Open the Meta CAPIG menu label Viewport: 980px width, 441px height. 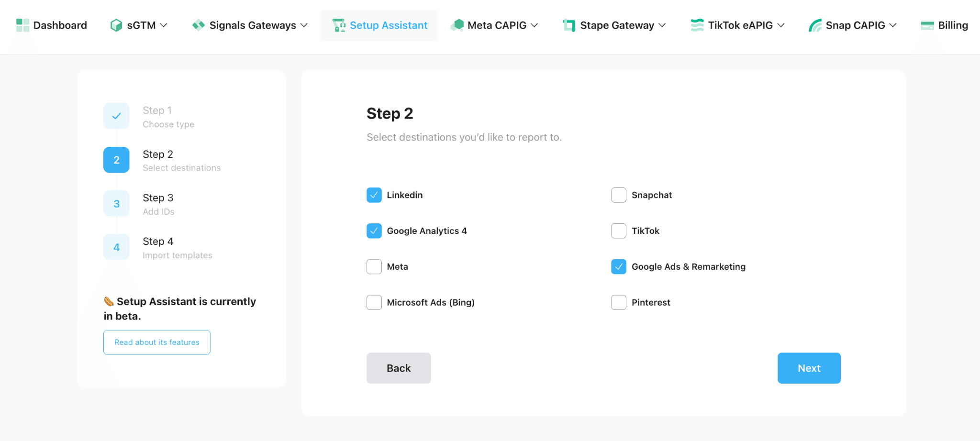pos(497,25)
